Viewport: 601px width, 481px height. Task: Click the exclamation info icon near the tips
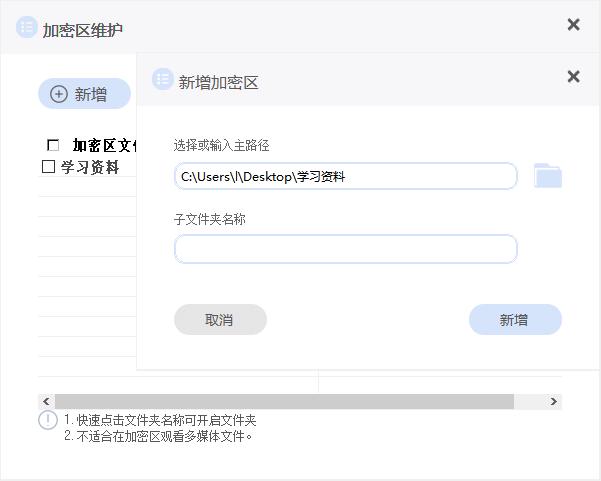pos(48,421)
